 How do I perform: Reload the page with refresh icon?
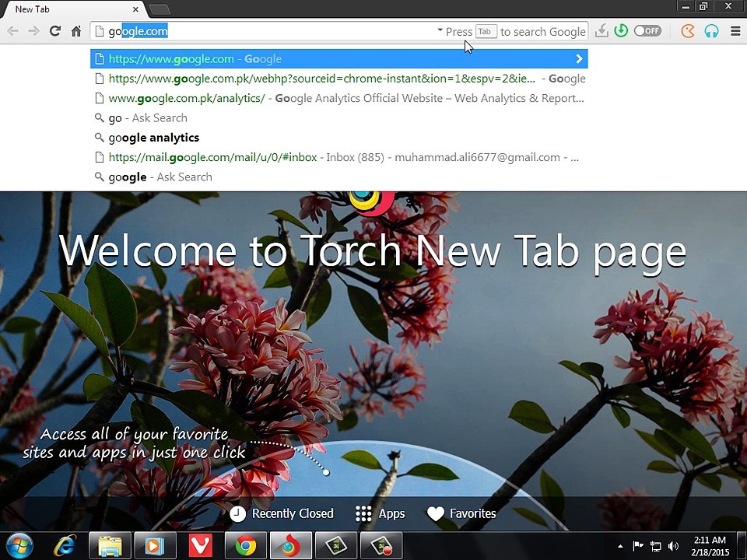[x=55, y=31]
